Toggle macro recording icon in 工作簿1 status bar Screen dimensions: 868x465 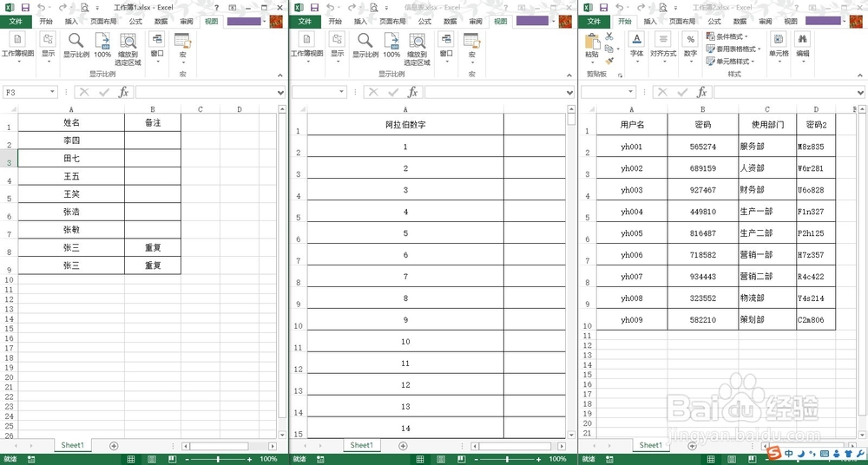[x=30, y=459]
